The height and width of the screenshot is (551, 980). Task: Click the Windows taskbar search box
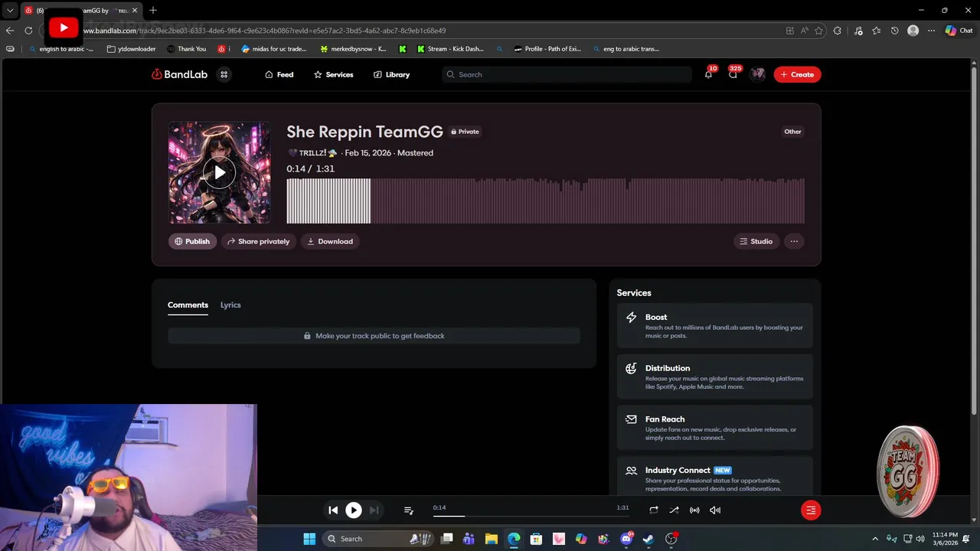click(379, 539)
